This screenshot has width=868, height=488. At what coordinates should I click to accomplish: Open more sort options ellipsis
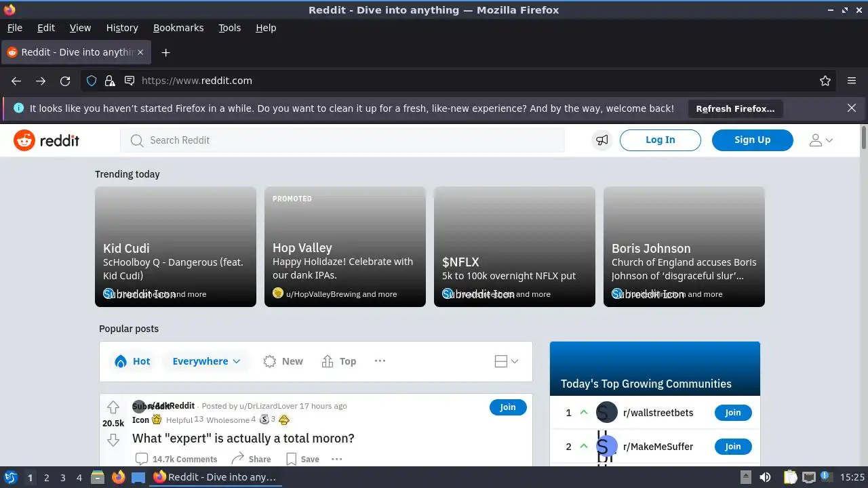click(x=380, y=361)
